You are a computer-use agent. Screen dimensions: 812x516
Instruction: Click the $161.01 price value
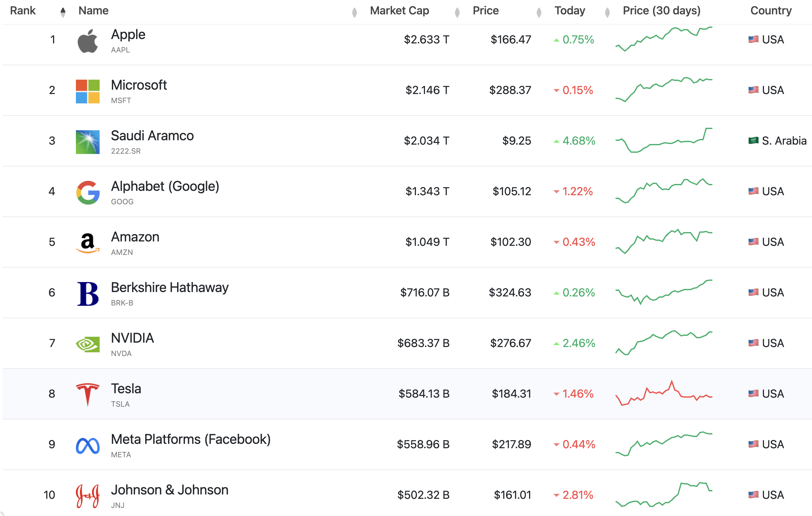(512, 495)
